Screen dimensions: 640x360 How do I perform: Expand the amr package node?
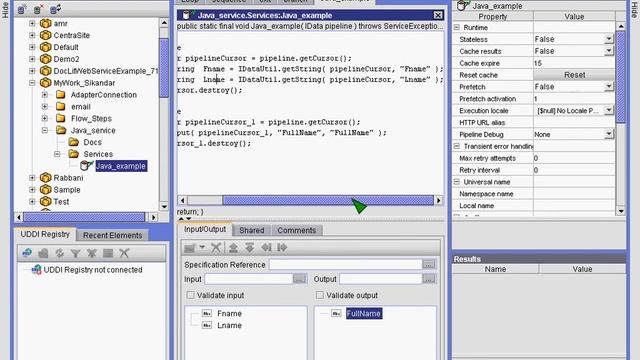(x=32, y=23)
